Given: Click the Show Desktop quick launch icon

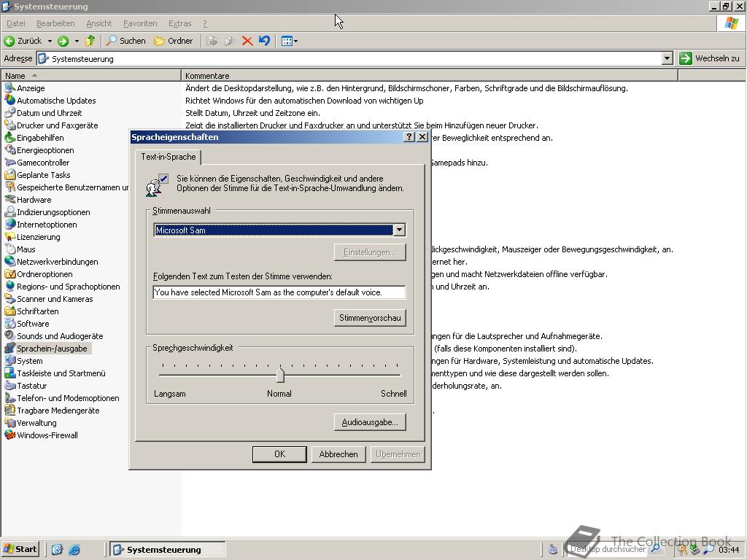Looking at the screenshot, I should coord(57,550).
